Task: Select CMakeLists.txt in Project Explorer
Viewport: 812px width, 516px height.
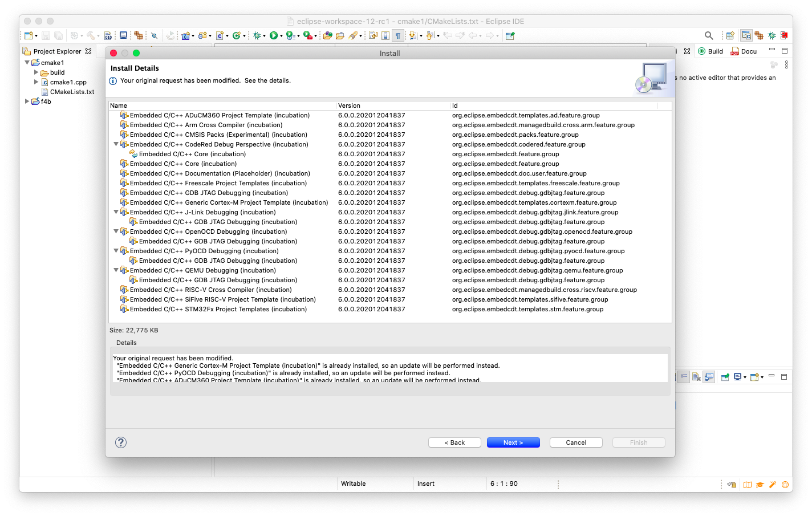Action: (72, 92)
